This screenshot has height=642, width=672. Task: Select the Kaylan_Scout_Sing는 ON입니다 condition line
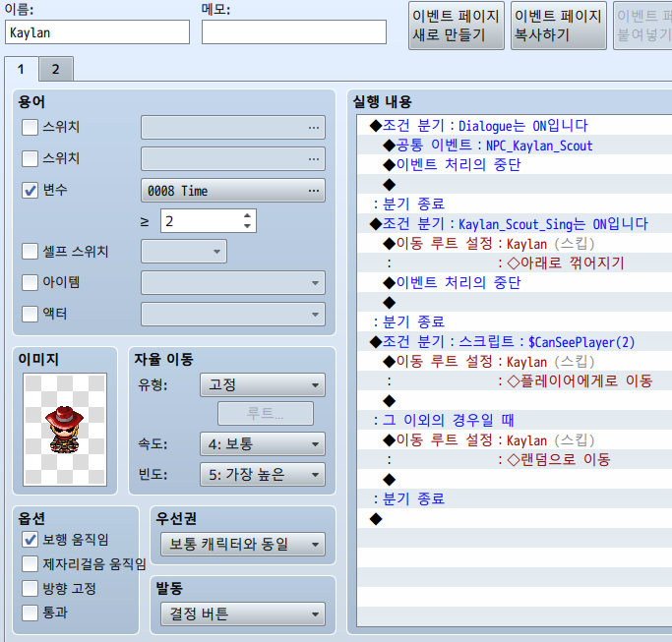(x=515, y=223)
